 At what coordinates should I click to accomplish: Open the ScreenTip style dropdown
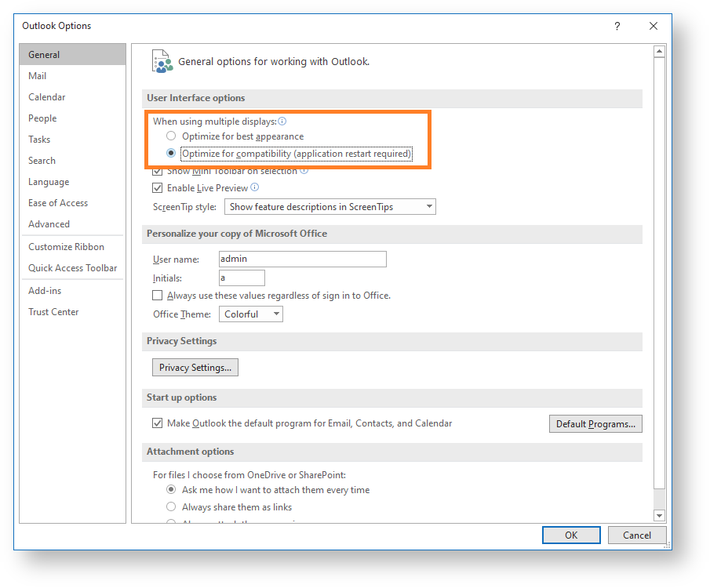(x=330, y=207)
